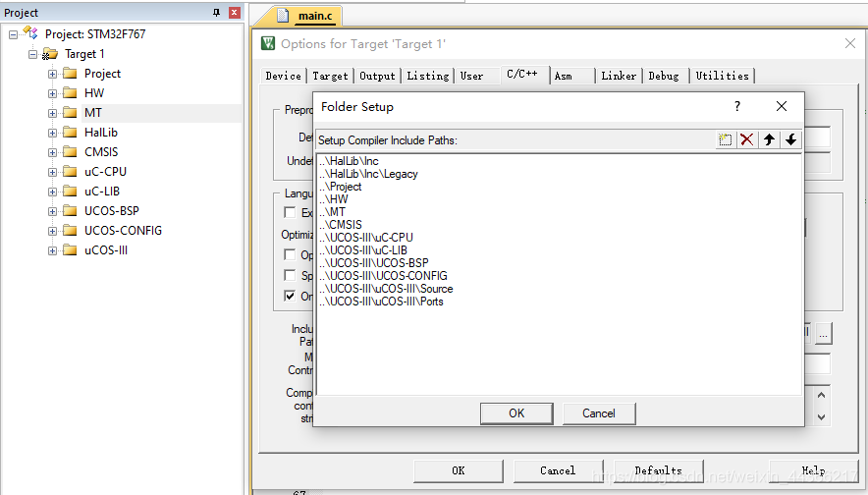Expand the Project group in tree
This screenshot has width=868, height=495.
coord(53,74)
